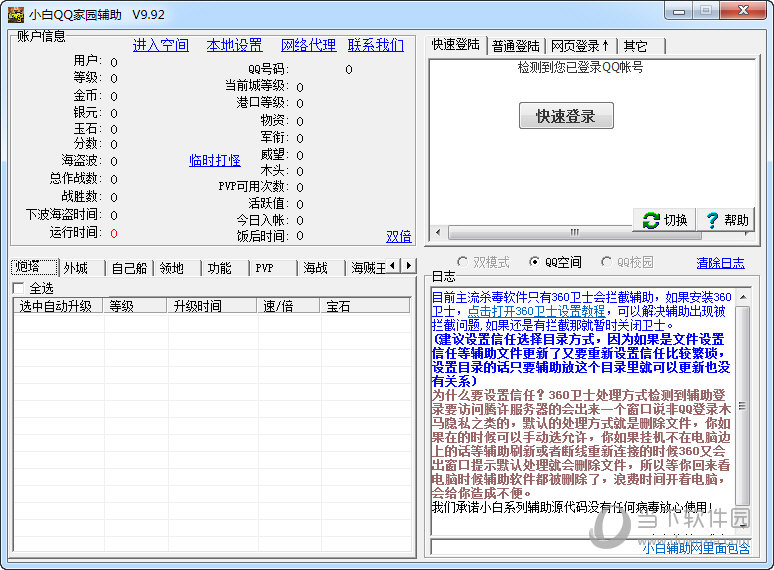Screen dimensions: 774x570
Task: Click the 临时打怪 link
Action: click(x=215, y=160)
